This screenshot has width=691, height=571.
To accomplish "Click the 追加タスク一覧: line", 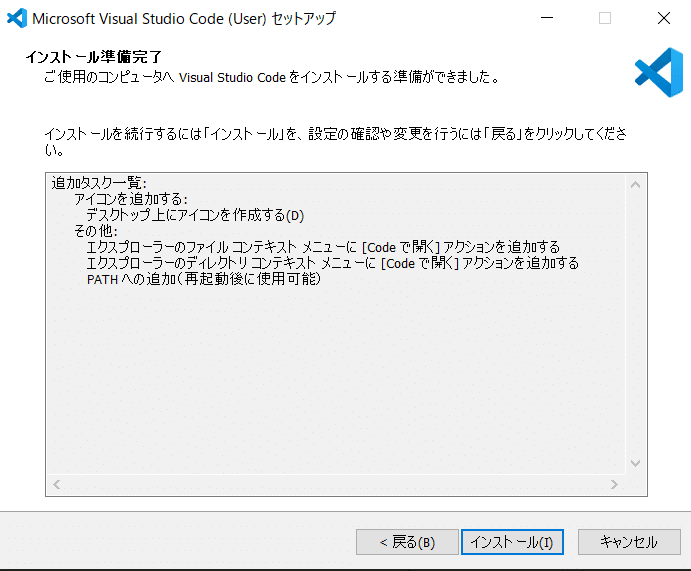I will coord(99,183).
